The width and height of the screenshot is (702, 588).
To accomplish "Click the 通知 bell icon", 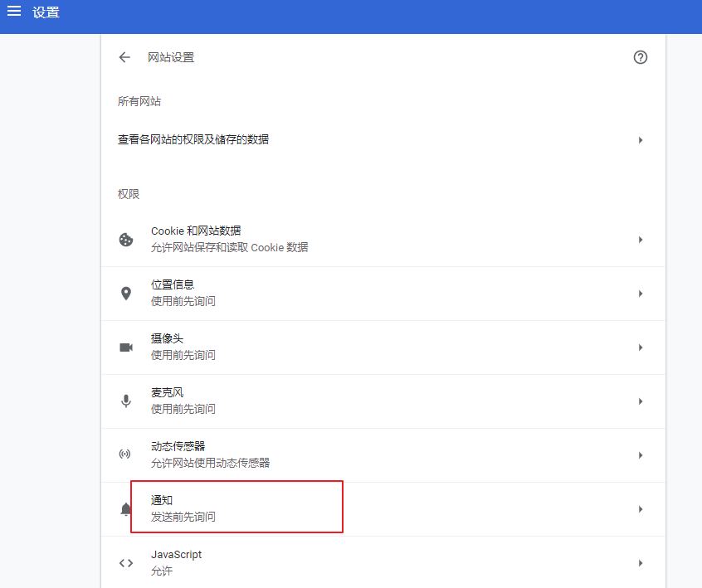I will 125,508.
